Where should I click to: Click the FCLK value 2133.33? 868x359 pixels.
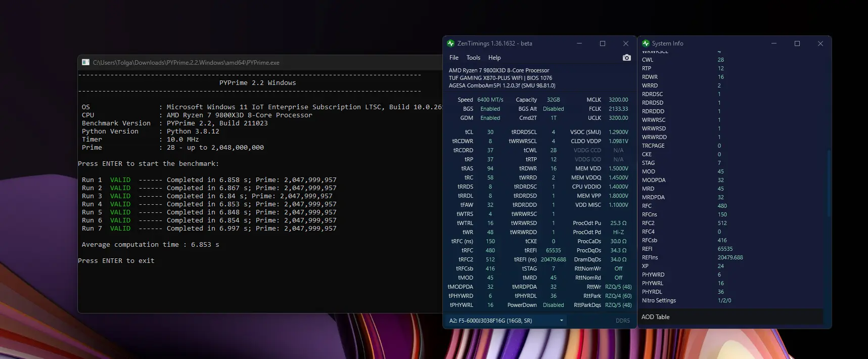point(618,109)
